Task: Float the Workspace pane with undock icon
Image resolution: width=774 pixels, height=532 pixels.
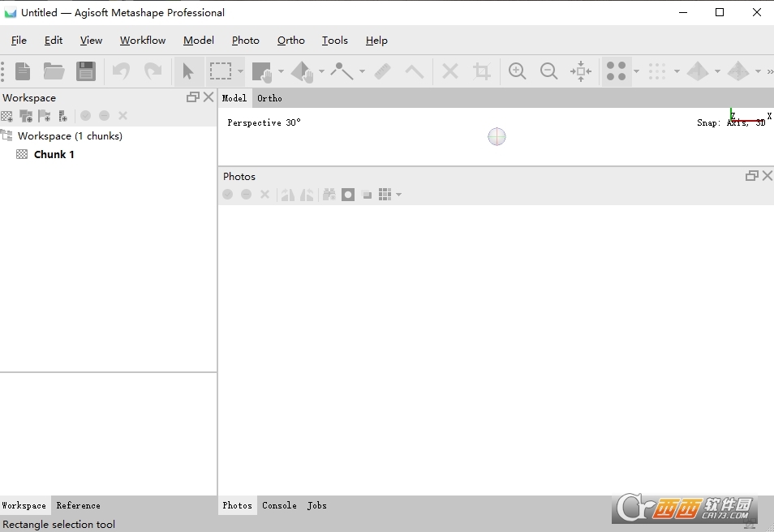Action: pyautogui.click(x=193, y=97)
